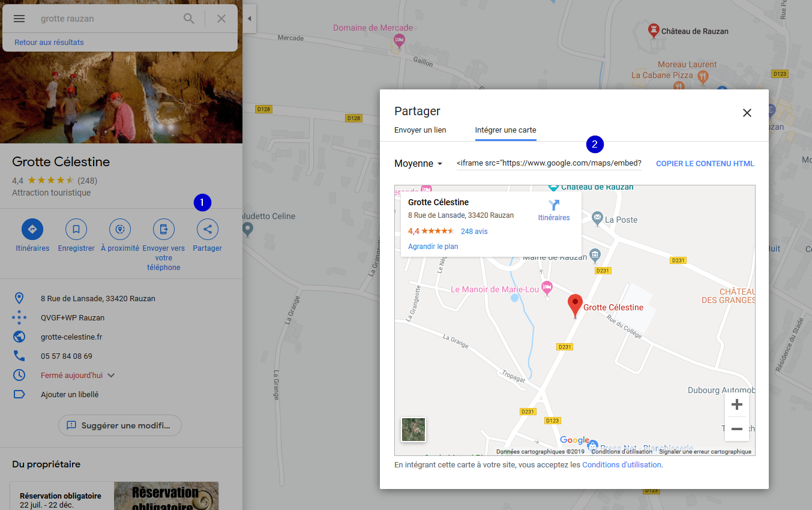
Task: Click COPIER LE CONTENU HTML
Action: pos(705,164)
